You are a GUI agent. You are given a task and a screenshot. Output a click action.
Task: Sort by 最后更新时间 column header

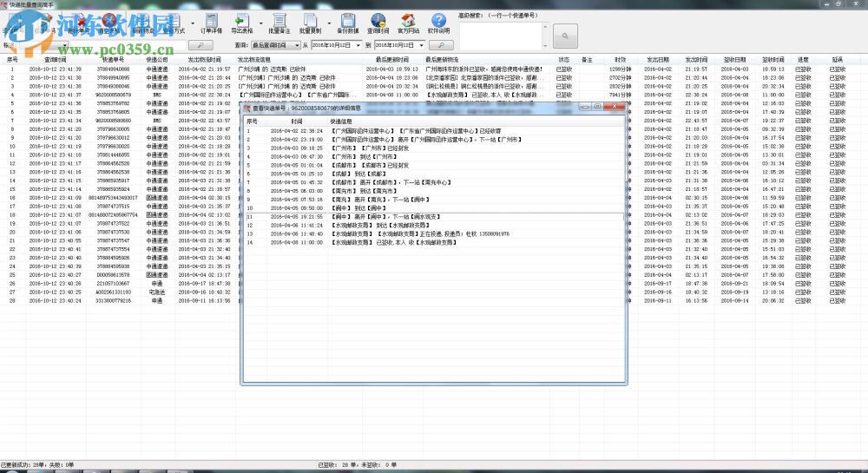(x=392, y=59)
